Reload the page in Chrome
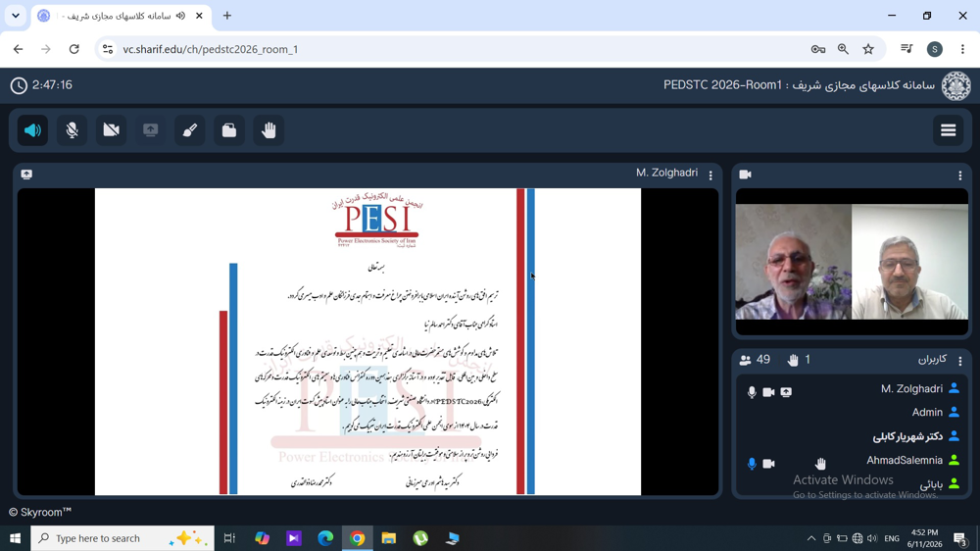Image resolution: width=980 pixels, height=551 pixels. point(73,49)
